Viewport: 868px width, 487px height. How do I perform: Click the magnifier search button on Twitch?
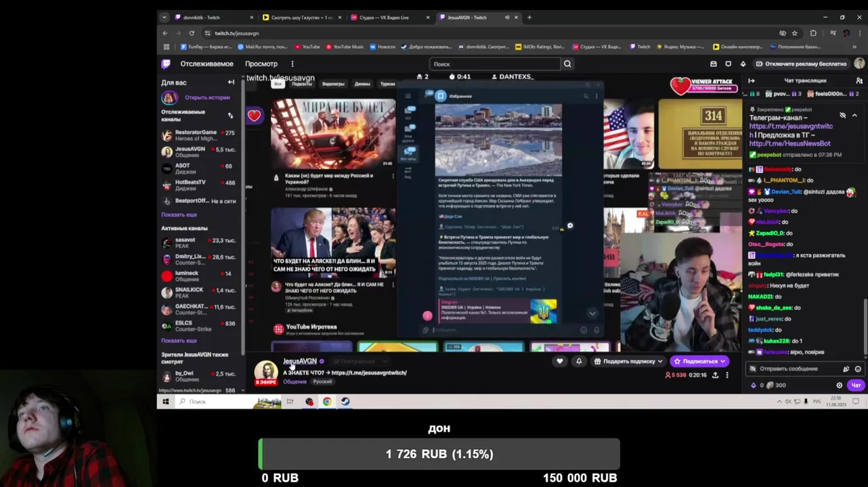[567, 64]
